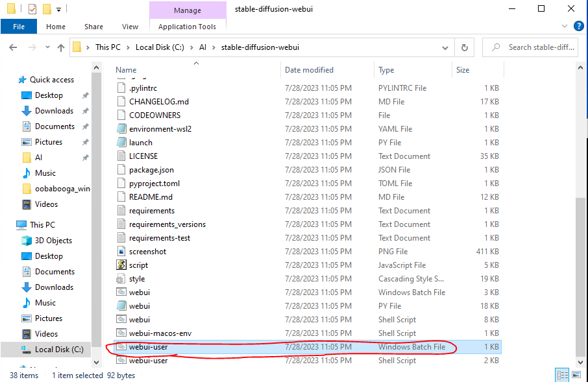Select the Manage contextual tab

pyautogui.click(x=188, y=10)
